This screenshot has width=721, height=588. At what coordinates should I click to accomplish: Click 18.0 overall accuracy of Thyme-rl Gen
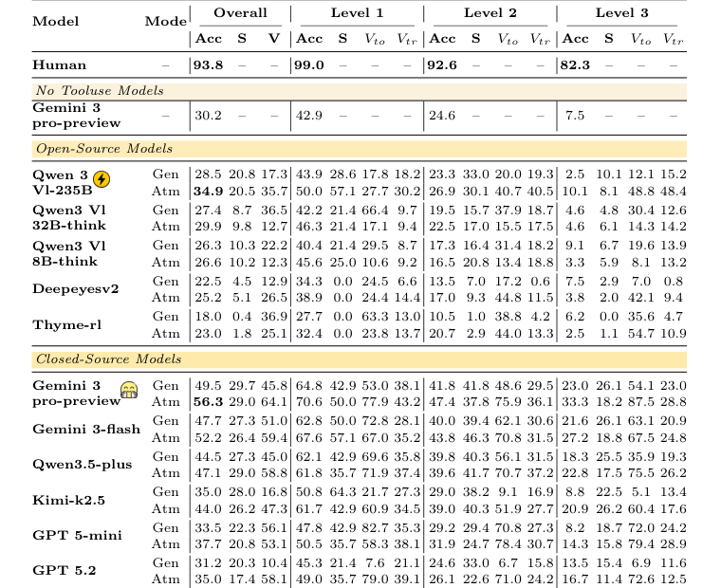(209, 317)
